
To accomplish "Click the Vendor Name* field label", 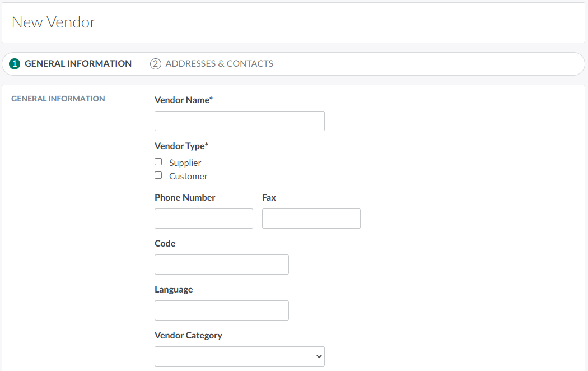I will pyautogui.click(x=183, y=100).
